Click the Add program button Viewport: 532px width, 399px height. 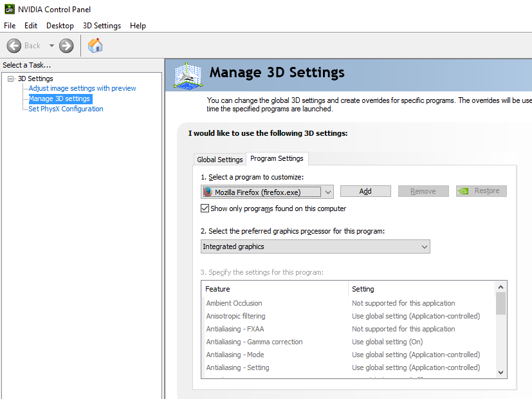[x=365, y=191]
